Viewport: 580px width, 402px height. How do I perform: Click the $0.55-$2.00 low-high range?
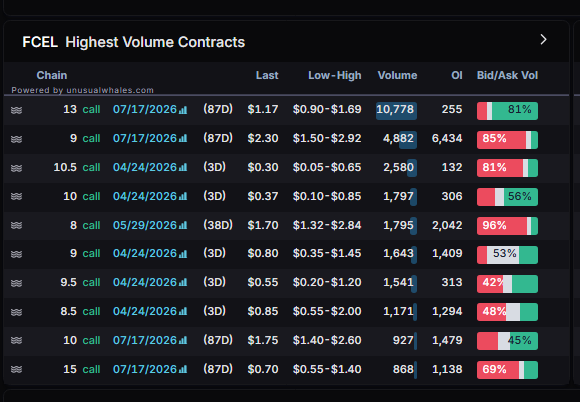coord(327,311)
